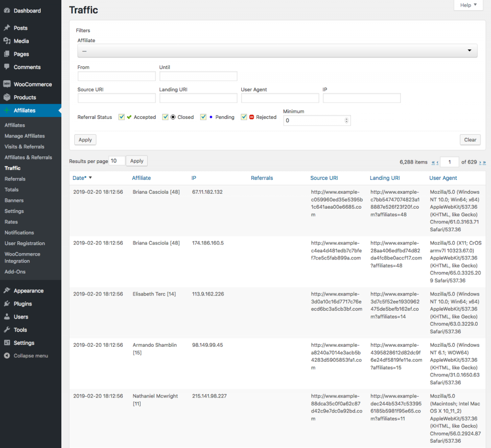Click the Results per page field

pos(117,161)
